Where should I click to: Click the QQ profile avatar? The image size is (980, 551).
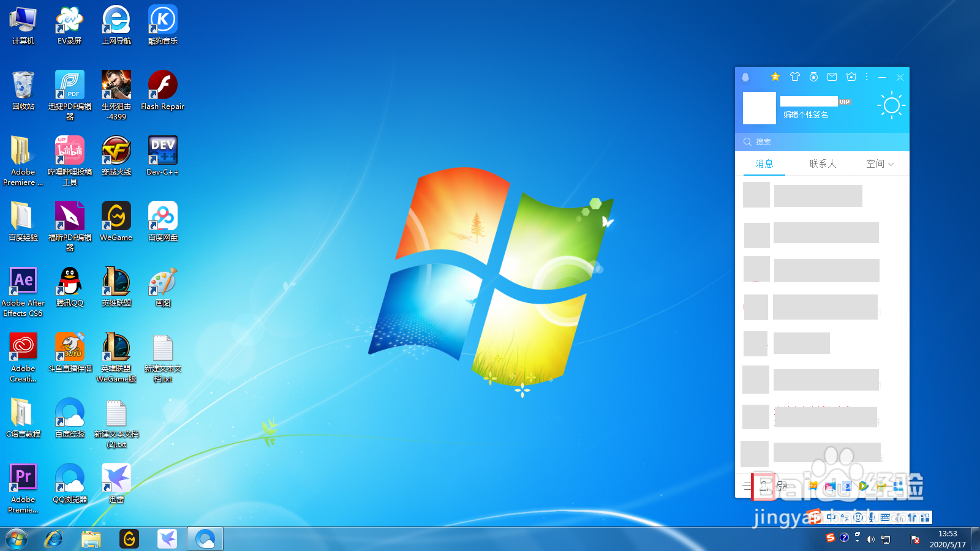(759, 108)
